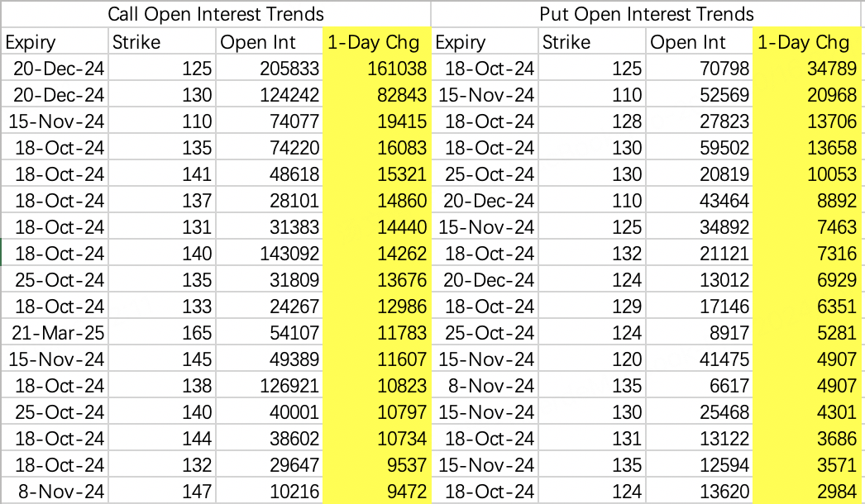Select the put-side Strike header cell
Screen dimensions: 865x504
[x=591, y=41]
